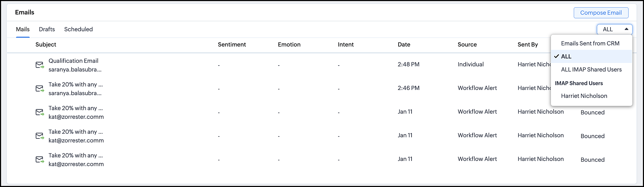Click the Source column header
The height and width of the screenshot is (187, 644).
467,45
